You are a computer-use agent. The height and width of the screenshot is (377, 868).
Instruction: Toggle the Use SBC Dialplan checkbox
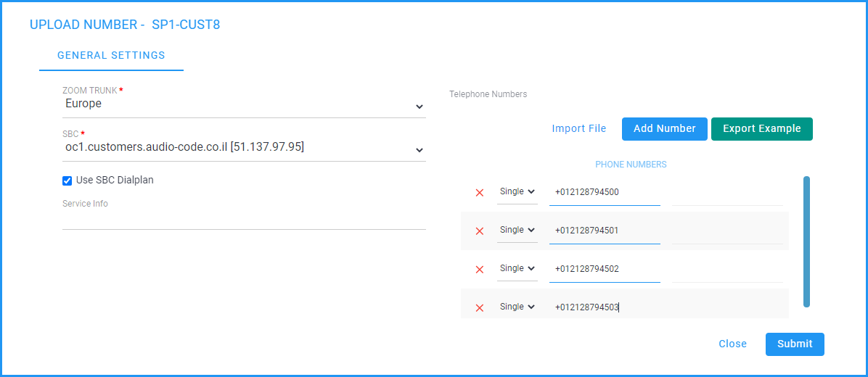click(x=67, y=181)
